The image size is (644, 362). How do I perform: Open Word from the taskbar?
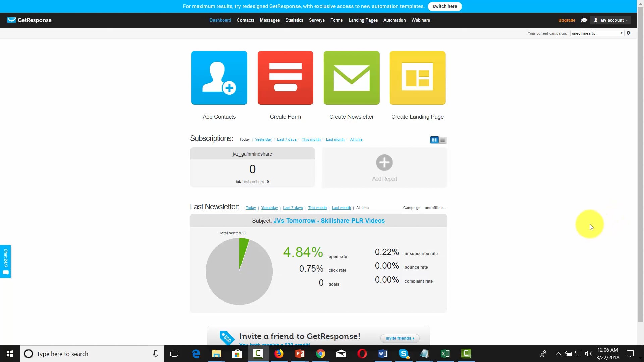click(x=383, y=354)
